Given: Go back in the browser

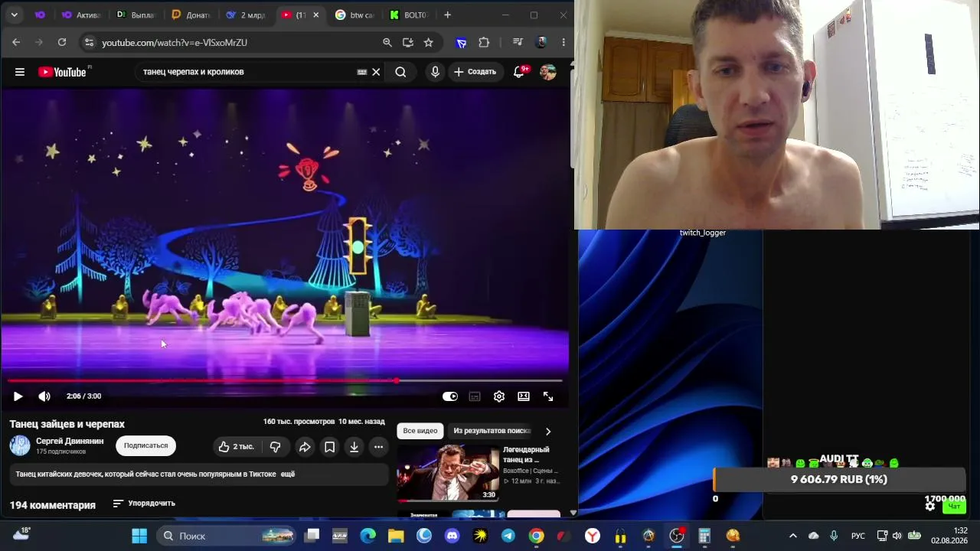Looking at the screenshot, I should [16, 43].
